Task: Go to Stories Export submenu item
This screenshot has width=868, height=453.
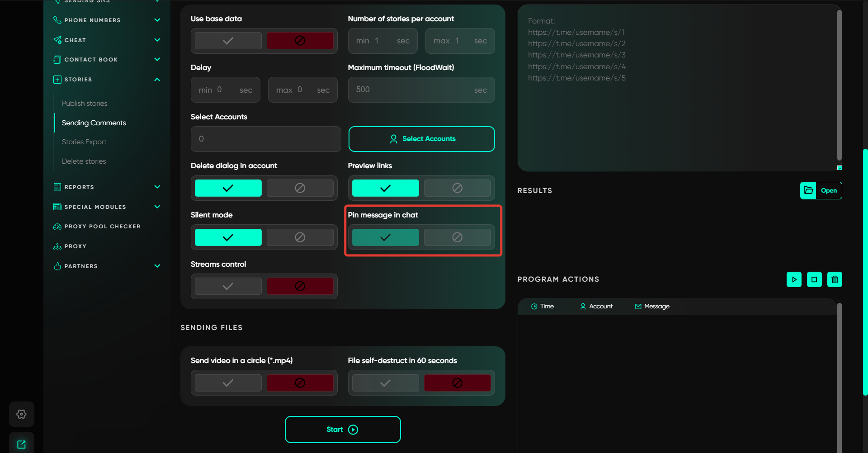Action: 84,142
